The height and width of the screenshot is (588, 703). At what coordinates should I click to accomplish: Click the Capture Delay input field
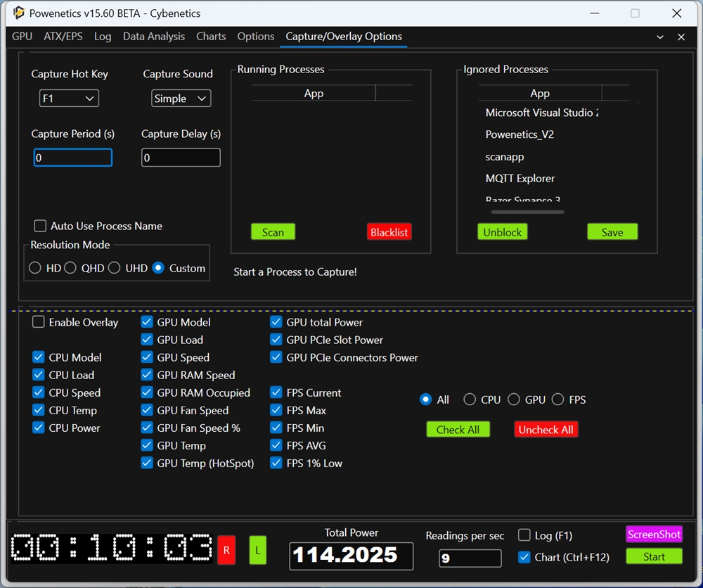(x=181, y=158)
